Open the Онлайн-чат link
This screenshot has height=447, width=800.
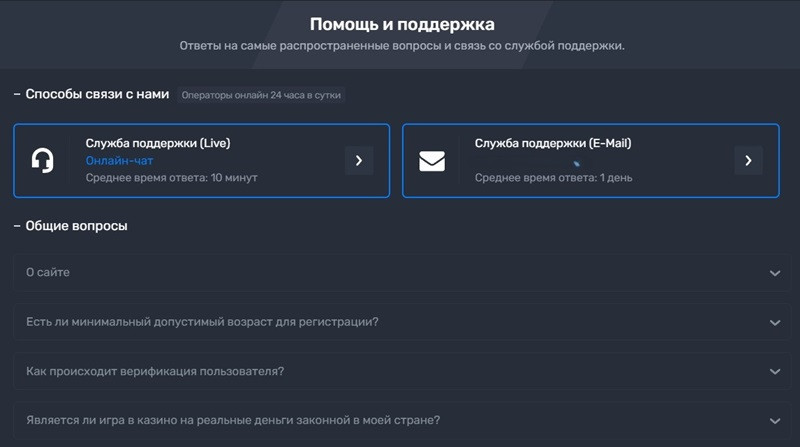click(x=119, y=161)
